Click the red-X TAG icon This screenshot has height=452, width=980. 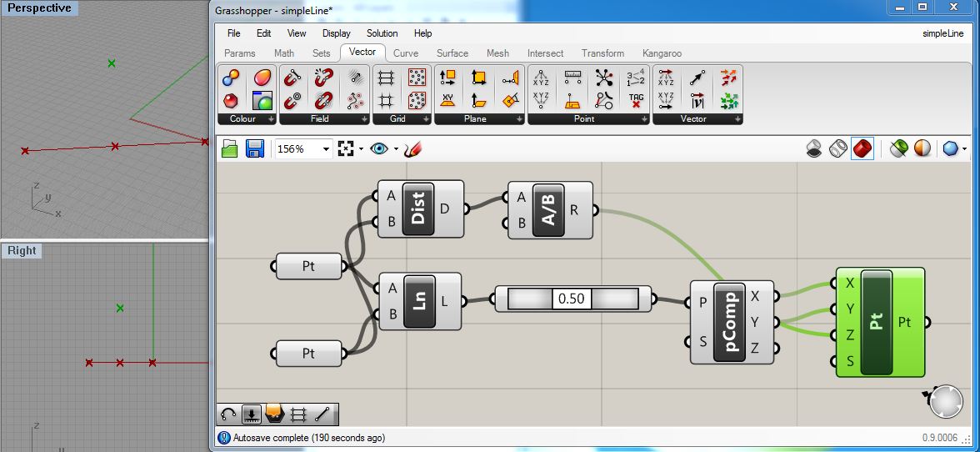pos(636,100)
